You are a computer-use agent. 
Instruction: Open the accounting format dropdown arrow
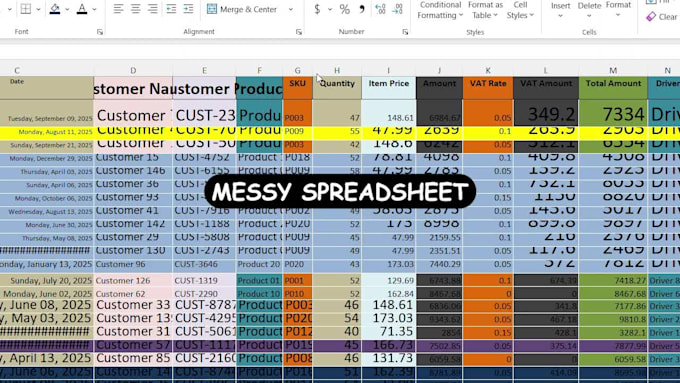pyautogui.click(x=330, y=9)
